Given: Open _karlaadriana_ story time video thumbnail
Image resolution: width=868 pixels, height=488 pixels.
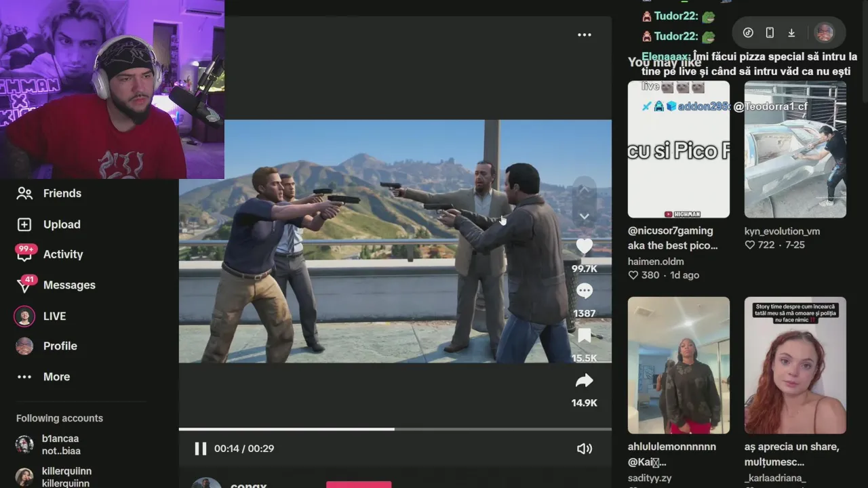Looking at the screenshot, I should pyautogui.click(x=795, y=365).
